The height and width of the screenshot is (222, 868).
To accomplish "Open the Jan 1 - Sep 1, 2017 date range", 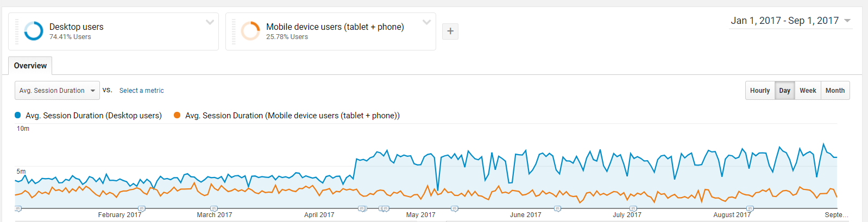I will (x=791, y=21).
